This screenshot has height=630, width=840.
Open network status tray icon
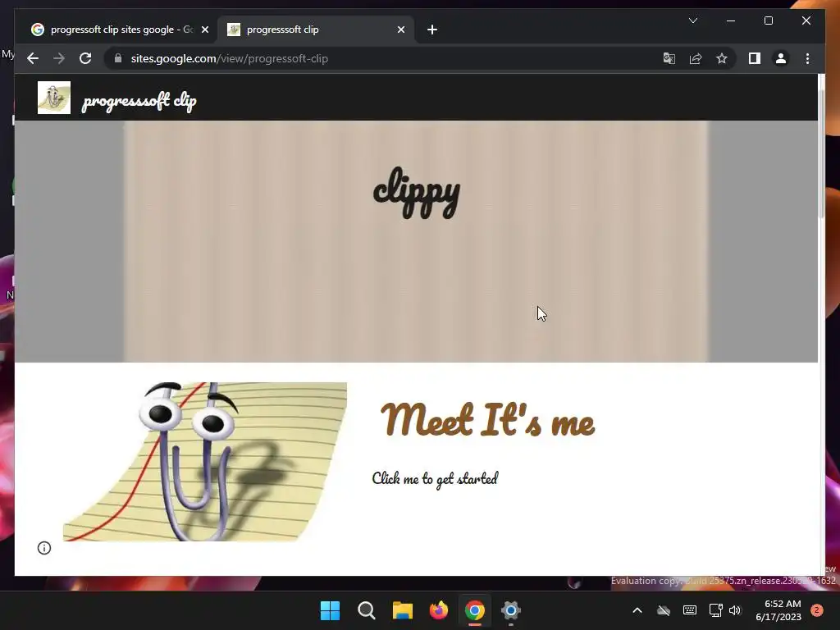coord(715,610)
